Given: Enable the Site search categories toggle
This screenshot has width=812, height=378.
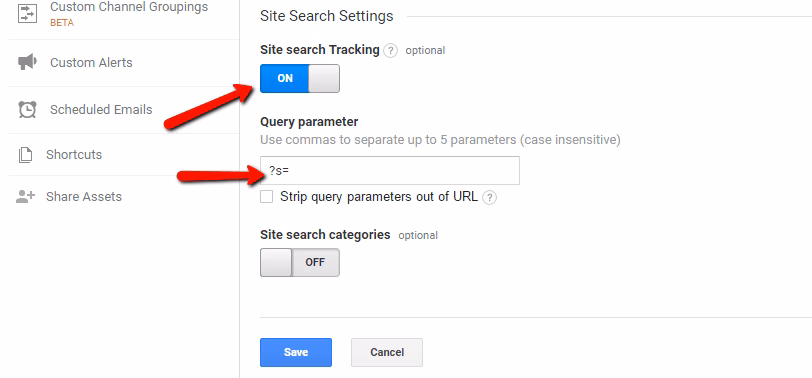Looking at the screenshot, I should [300, 263].
